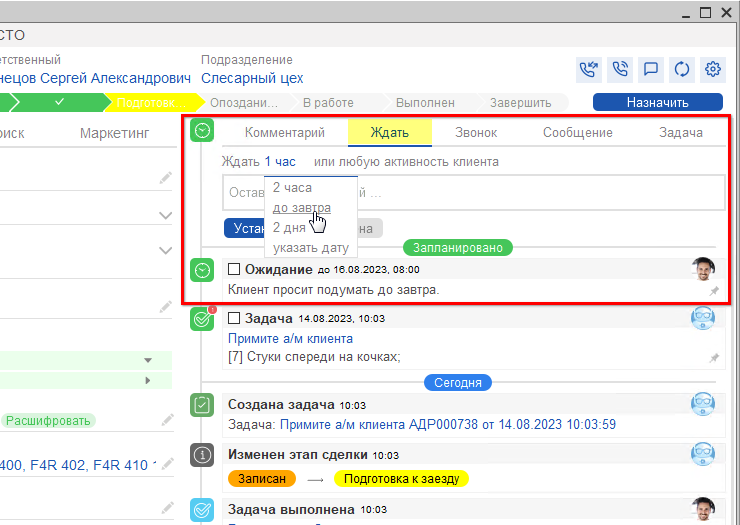Open the '1 час' wait duration dropdown
Screen dimensions: 740x525
(x=280, y=162)
